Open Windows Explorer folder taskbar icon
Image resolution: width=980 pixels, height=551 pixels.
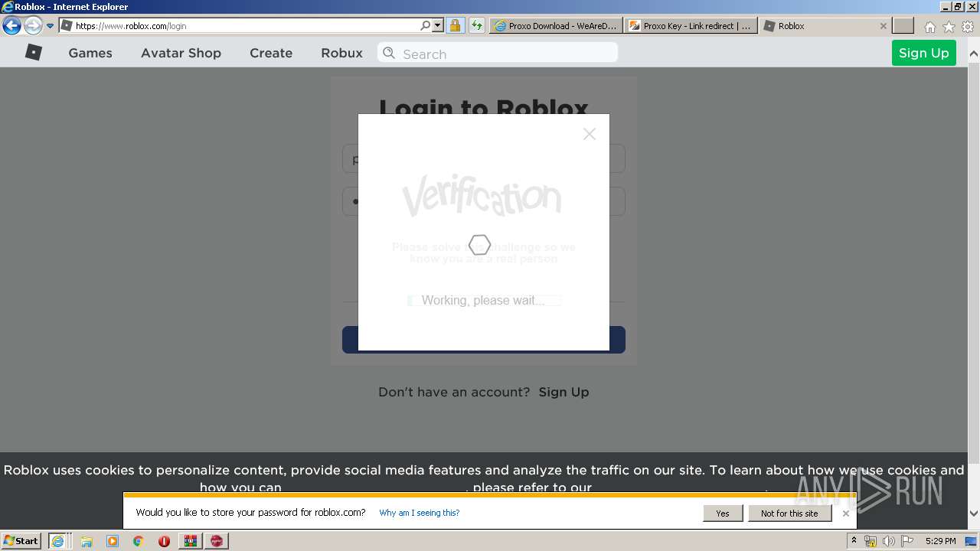[87, 541]
